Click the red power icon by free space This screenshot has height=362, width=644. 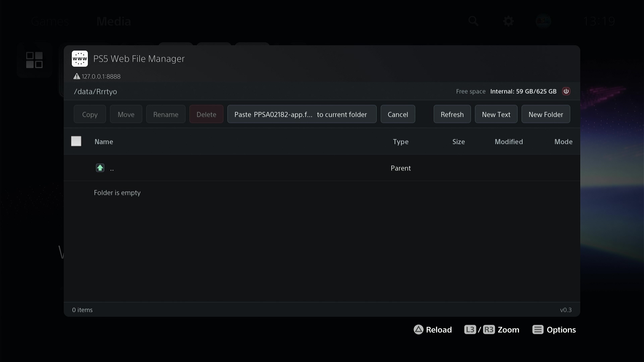[x=566, y=91]
